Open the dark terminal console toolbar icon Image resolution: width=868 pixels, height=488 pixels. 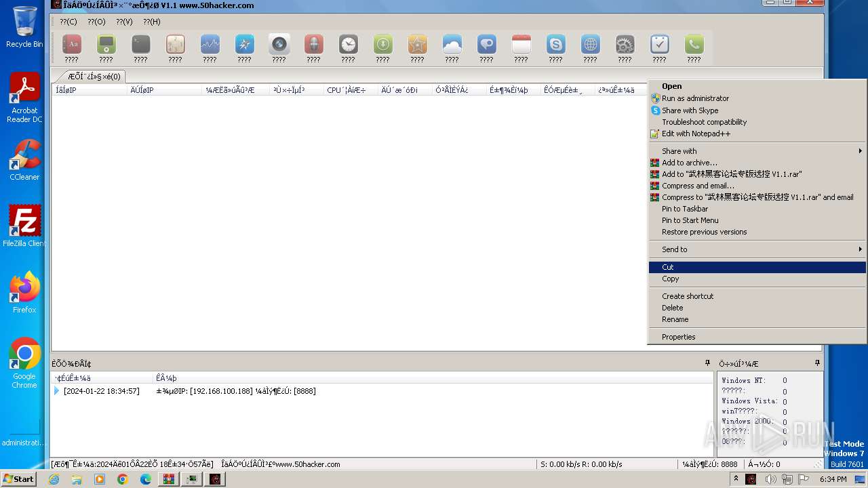point(140,45)
